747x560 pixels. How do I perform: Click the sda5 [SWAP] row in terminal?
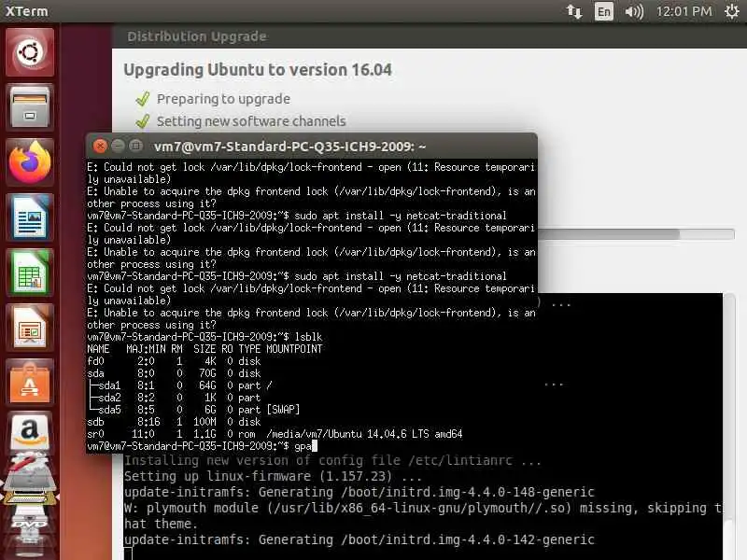tap(193, 410)
